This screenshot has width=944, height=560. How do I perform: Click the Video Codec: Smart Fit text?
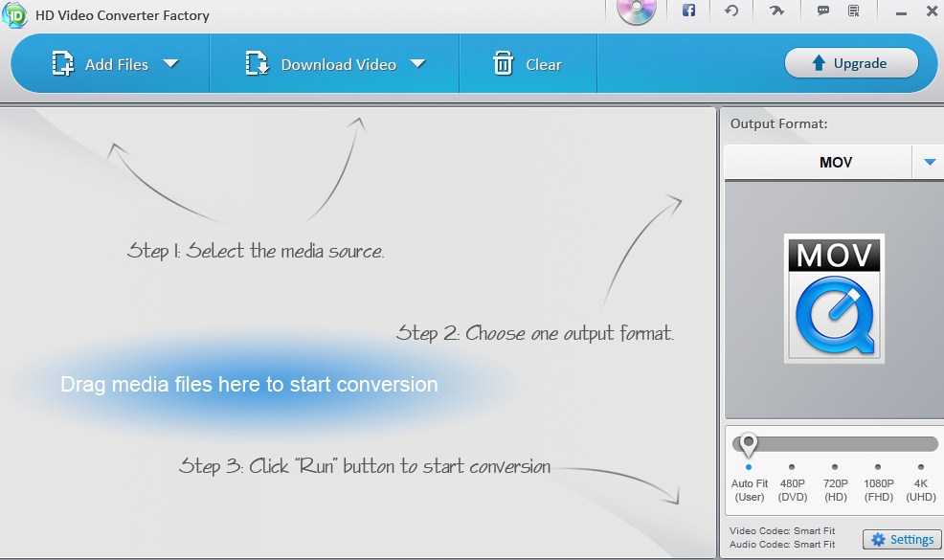(x=782, y=530)
